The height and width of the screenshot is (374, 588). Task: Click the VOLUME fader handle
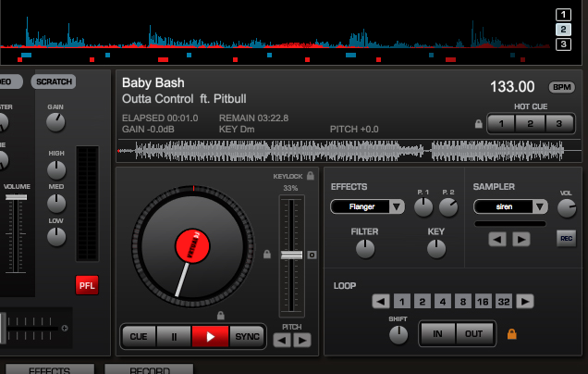[16, 197]
